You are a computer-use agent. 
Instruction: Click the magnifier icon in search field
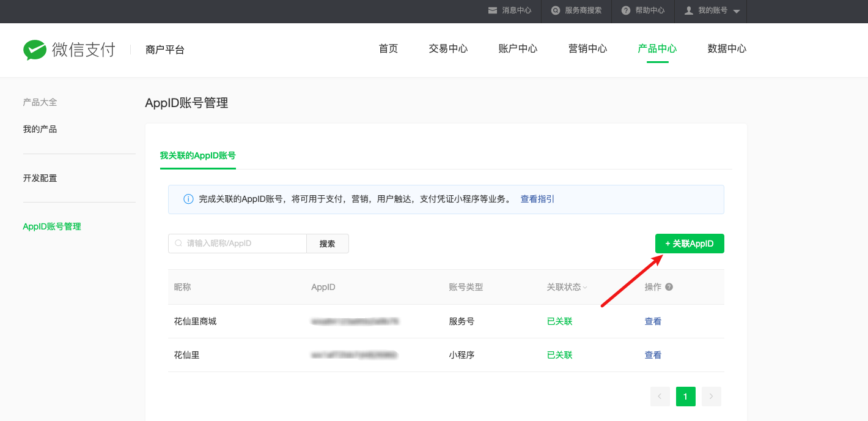178,244
